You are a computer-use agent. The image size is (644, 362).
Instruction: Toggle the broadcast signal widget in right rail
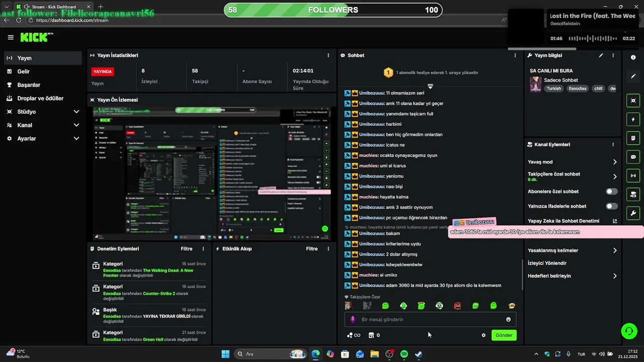[633, 175]
